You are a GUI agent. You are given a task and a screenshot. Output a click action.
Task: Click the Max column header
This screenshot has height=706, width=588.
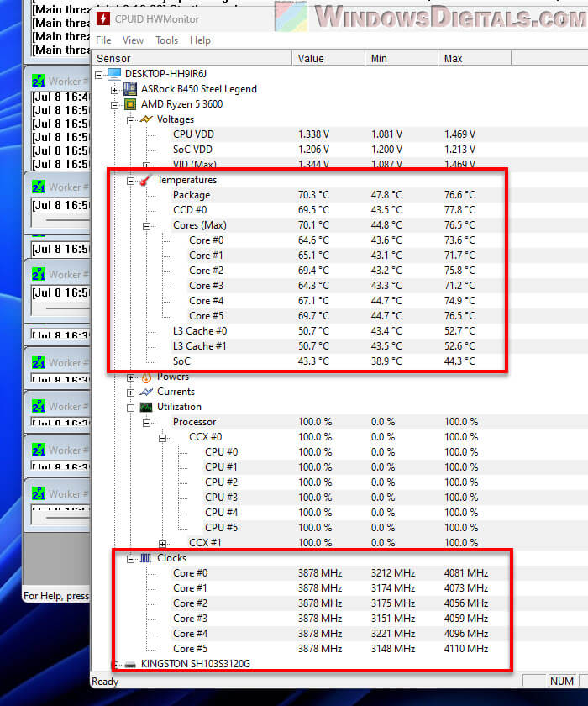[x=474, y=59]
